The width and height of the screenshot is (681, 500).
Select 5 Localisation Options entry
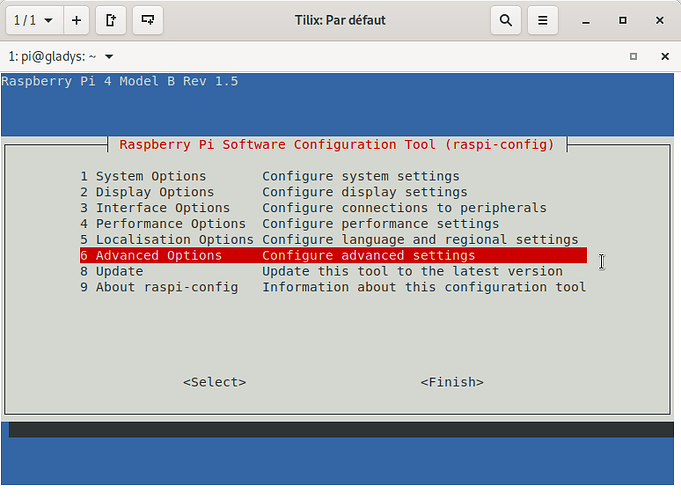333,240
